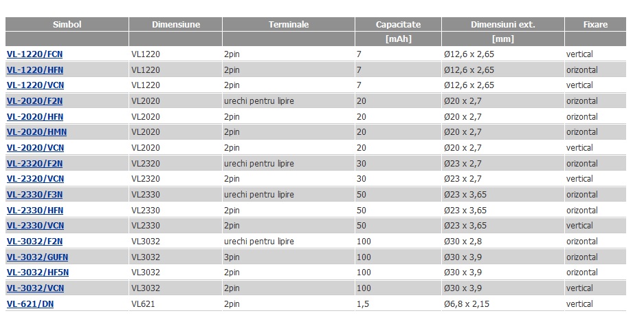Screen dimensions: 644x320
Task: Open the VL-1220/VCN product link
Action: pyautogui.click(x=35, y=85)
